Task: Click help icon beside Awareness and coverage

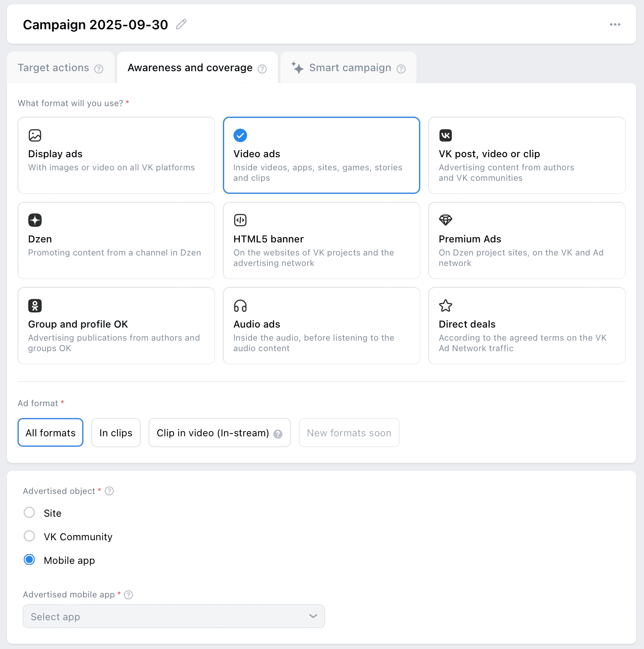Action: (x=262, y=69)
